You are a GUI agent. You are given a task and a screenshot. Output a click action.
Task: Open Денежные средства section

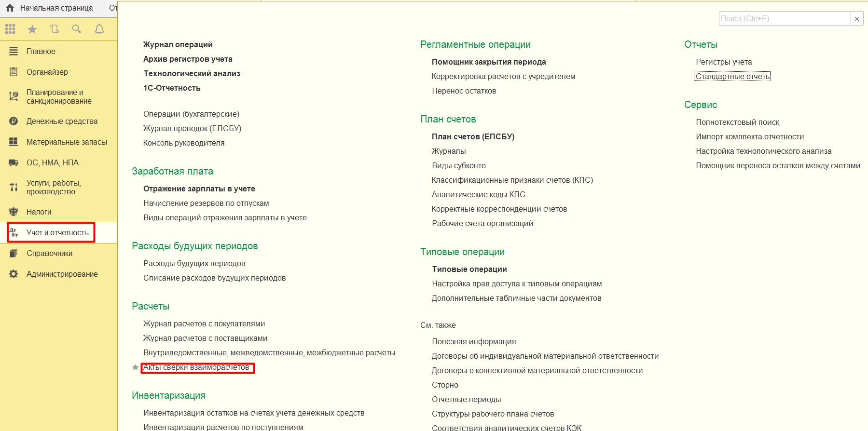(62, 121)
